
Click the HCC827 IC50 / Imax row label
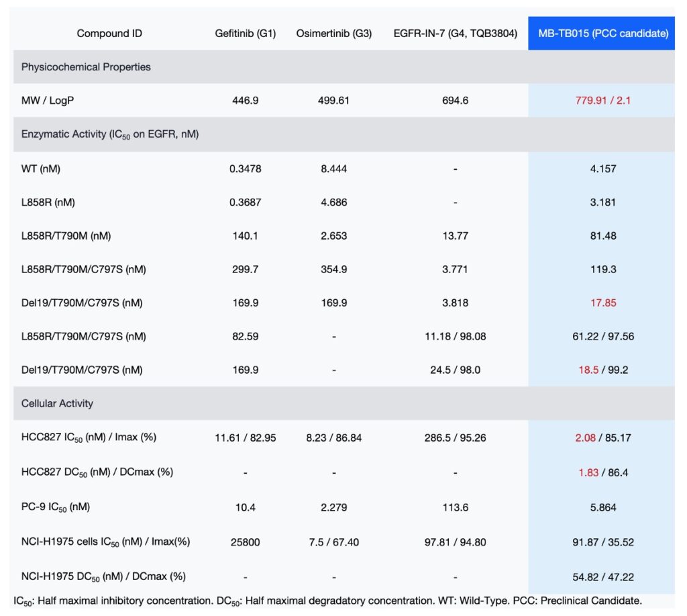point(89,438)
